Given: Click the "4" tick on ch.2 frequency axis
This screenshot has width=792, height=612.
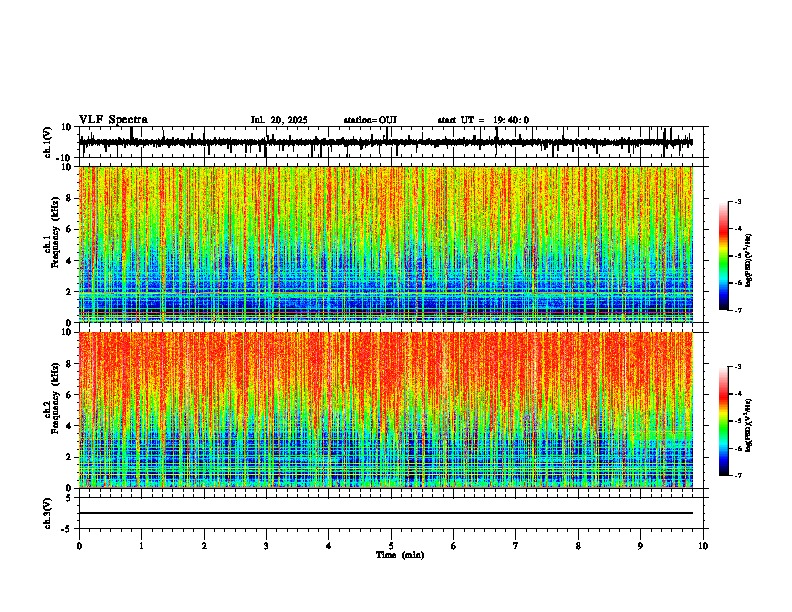Looking at the screenshot, I should tap(70, 426).
